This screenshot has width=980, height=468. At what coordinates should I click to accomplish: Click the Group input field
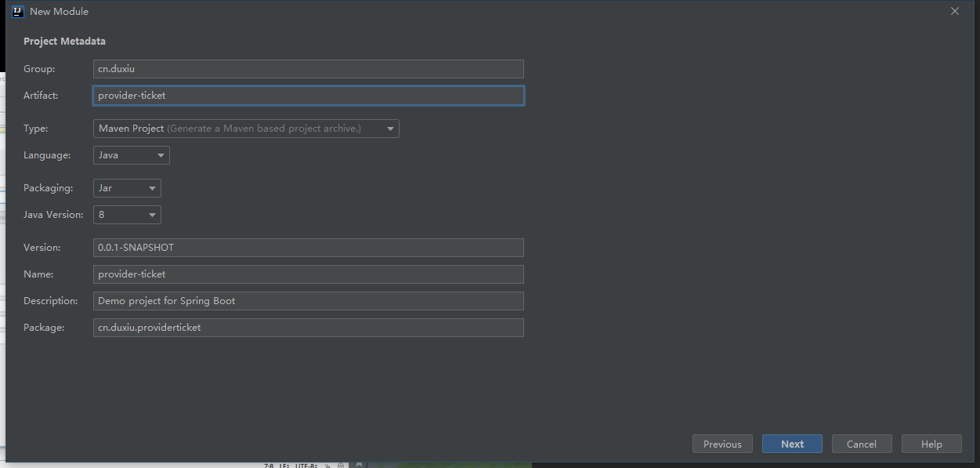308,69
